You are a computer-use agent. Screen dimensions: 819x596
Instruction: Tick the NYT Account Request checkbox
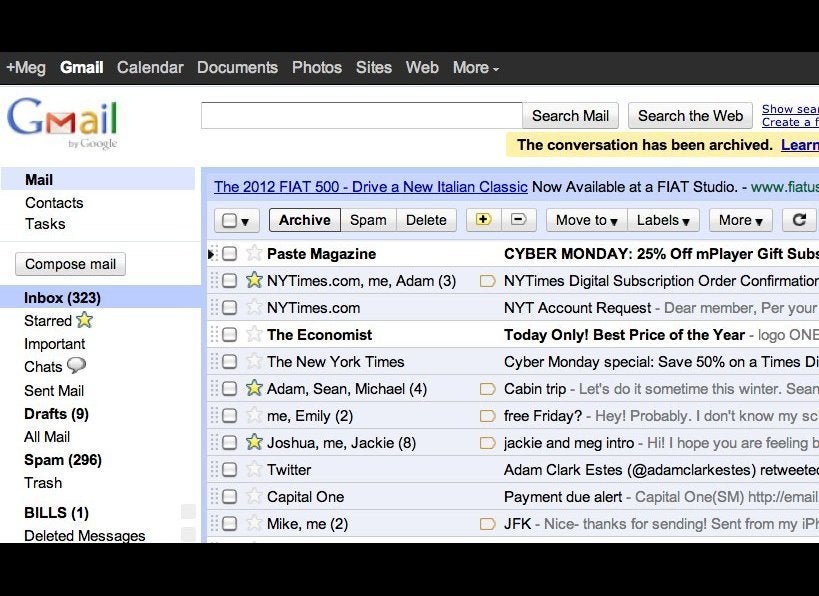coord(229,308)
